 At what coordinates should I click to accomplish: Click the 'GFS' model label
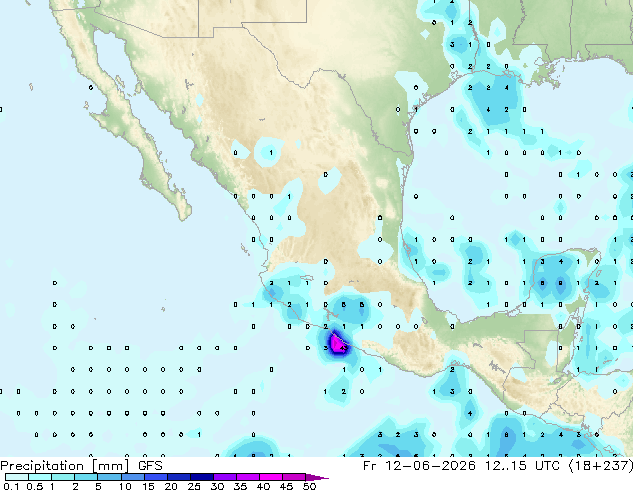point(150,466)
